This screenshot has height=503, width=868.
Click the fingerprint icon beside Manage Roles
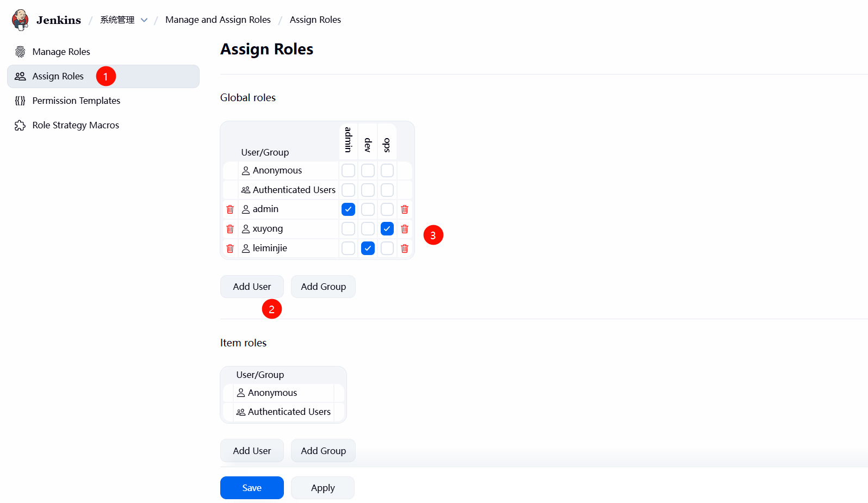(x=20, y=52)
